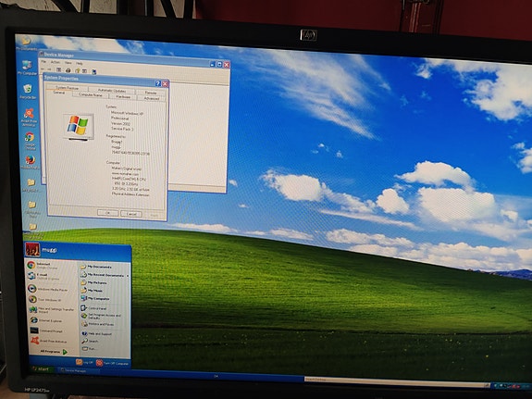
Task: Open the Automatic Updates tab
Action: (112, 91)
